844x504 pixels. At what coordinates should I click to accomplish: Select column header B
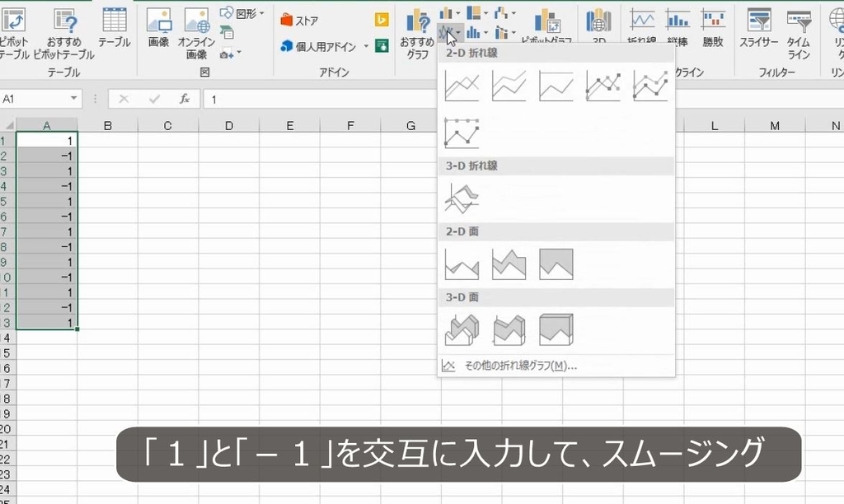tap(108, 125)
